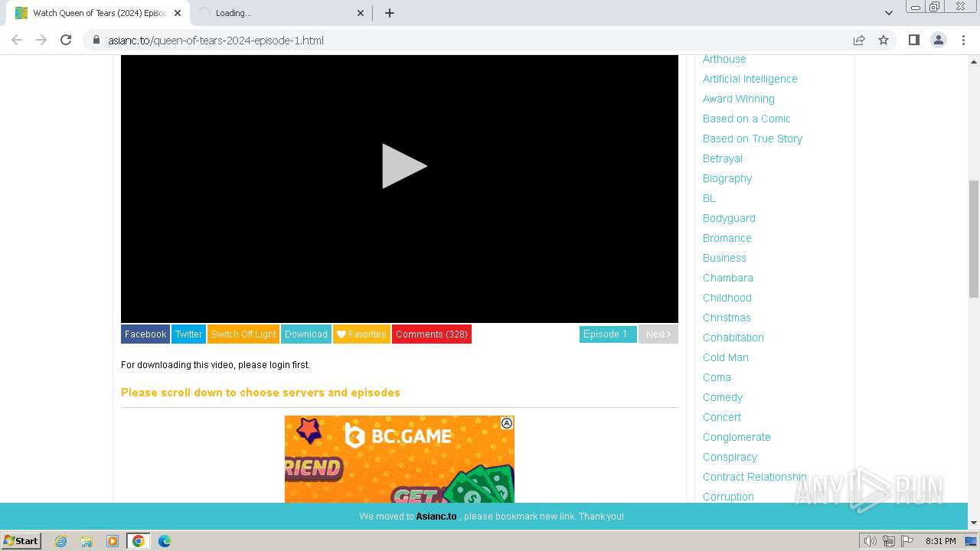Toggle Switch Off Light mode
980x551 pixels.
point(243,334)
